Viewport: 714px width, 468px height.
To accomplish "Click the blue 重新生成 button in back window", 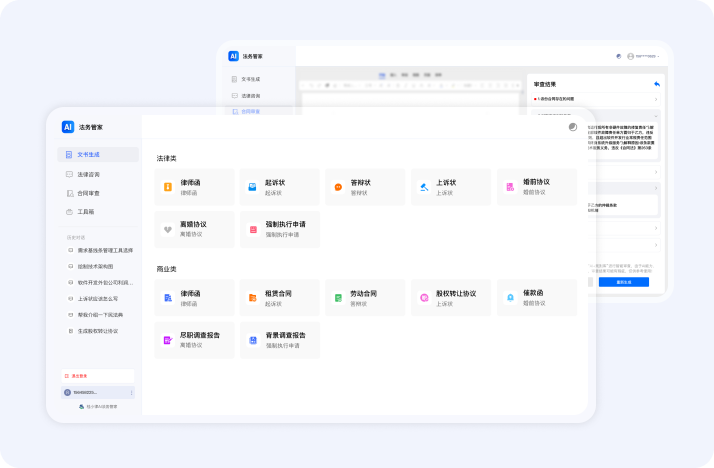I will [x=624, y=282].
